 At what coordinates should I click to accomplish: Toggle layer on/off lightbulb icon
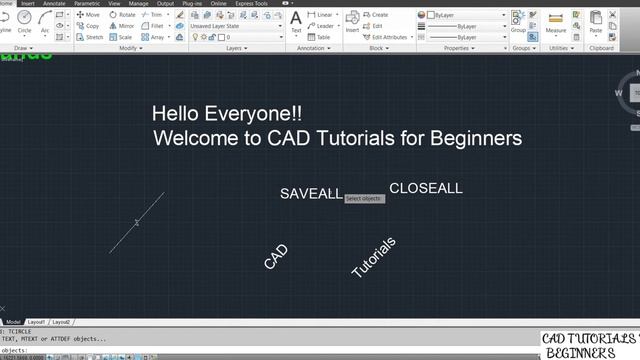coord(195,37)
